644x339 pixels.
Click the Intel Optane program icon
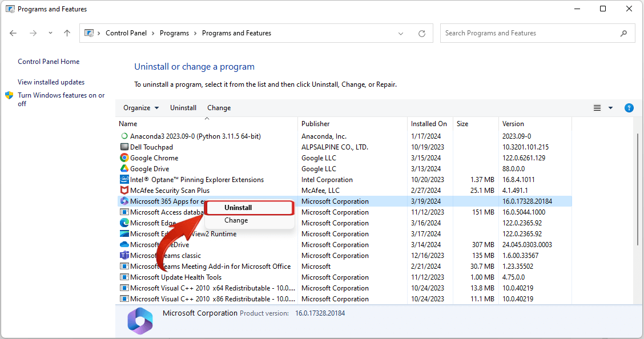pos(124,179)
